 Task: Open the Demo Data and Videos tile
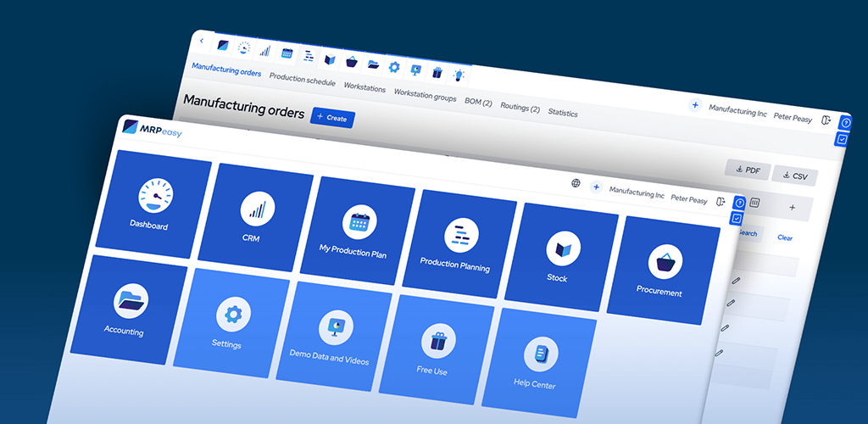333,338
